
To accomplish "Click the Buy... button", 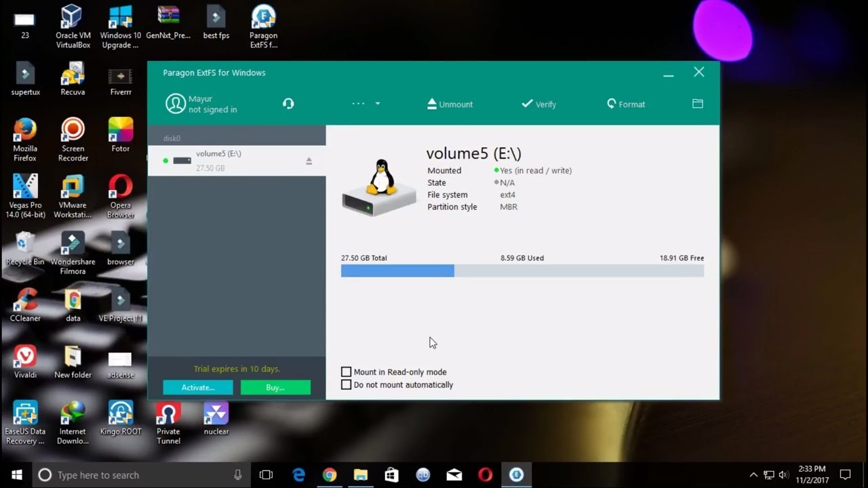I will [x=275, y=388].
